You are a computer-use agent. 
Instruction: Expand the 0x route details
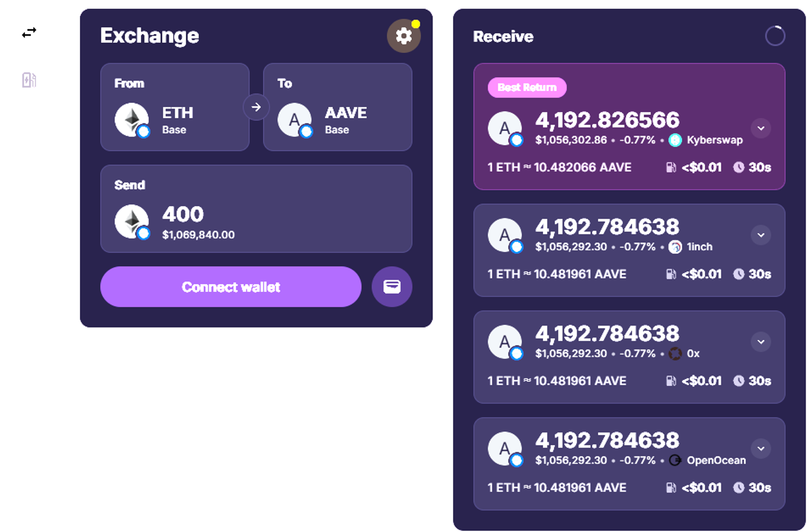(760, 342)
